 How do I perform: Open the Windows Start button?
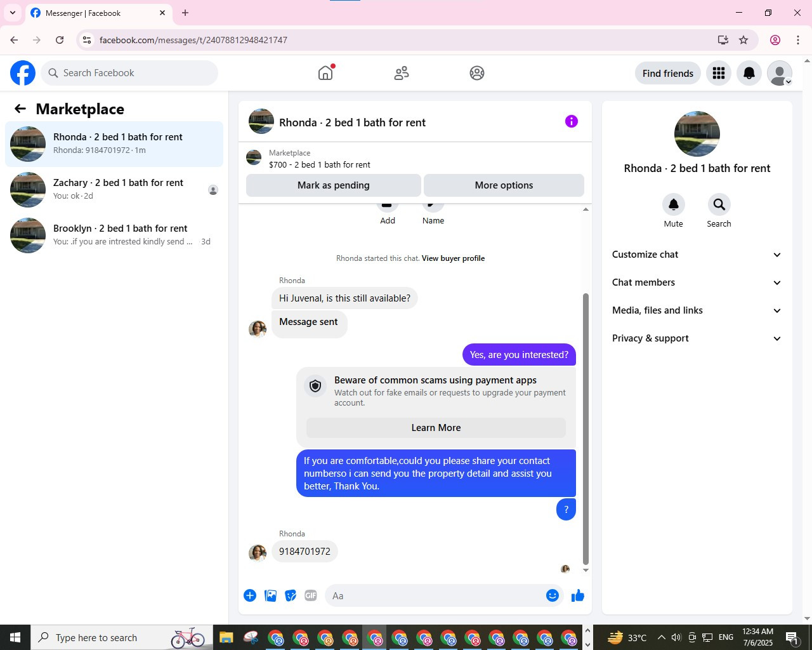[x=15, y=637]
